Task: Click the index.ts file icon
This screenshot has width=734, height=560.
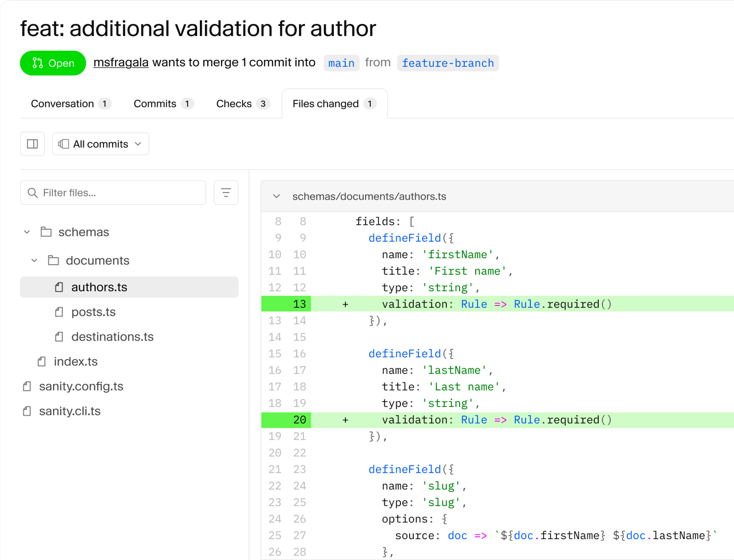Action: [42, 361]
